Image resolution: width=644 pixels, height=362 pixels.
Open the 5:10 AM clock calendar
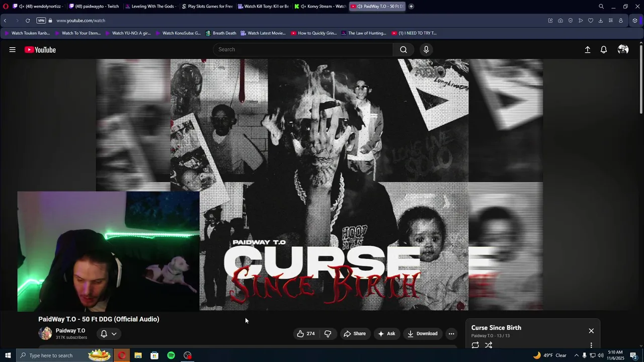click(615, 355)
